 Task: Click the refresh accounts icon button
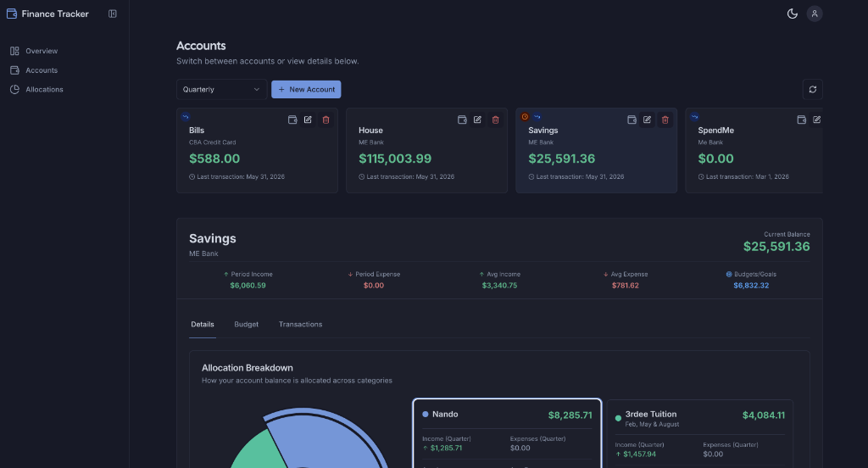point(812,89)
